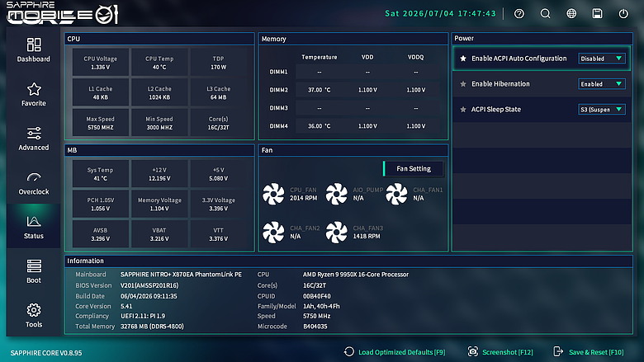
Task: Click the +12 V 12.196 V tile
Action: tap(159, 174)
